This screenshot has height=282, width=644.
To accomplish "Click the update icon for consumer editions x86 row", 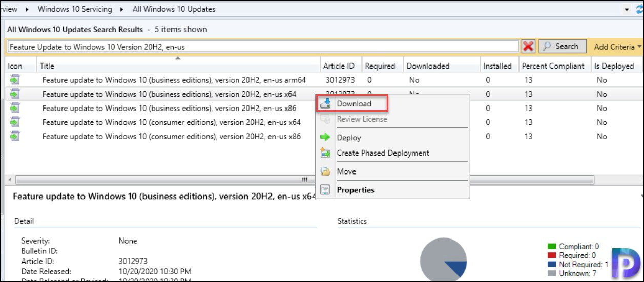I will coord(15,136).
